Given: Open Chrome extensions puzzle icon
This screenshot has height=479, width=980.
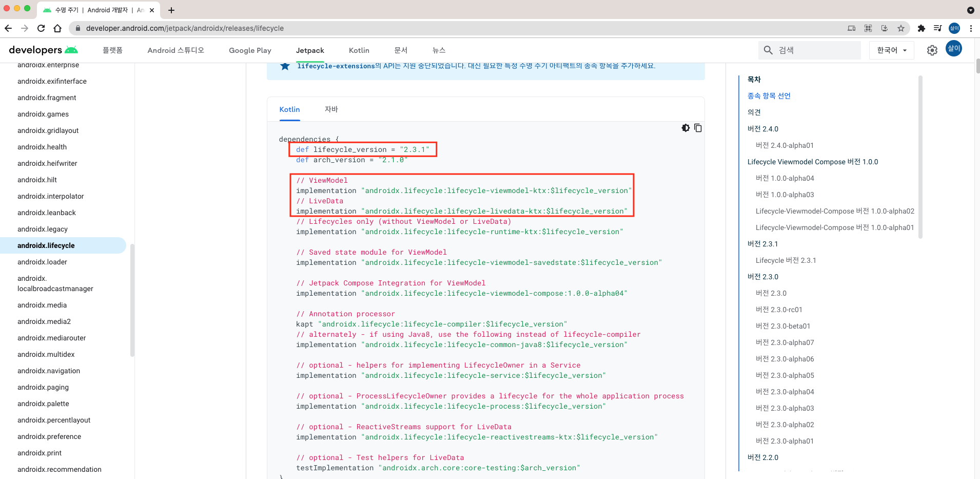Looking at the screenshot, I should (x=922, y=28).
